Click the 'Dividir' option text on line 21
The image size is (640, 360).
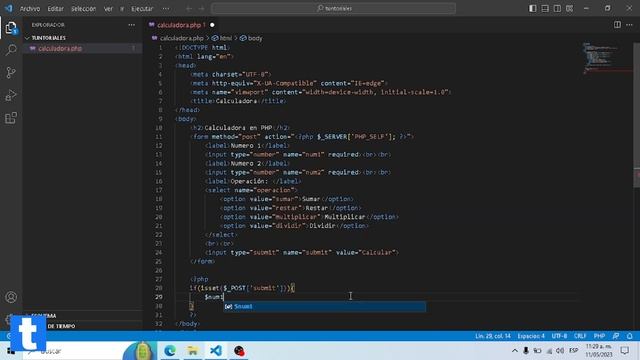click(322, 226)
